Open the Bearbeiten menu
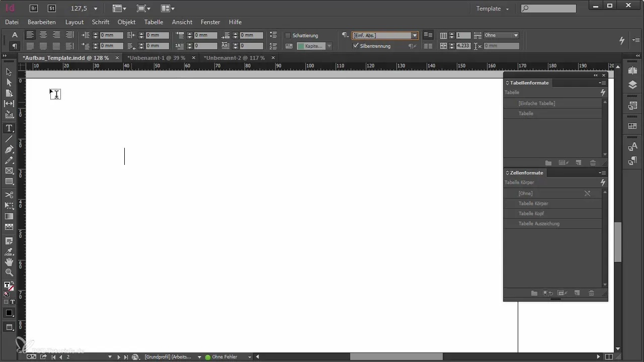Image resolution: width=644 pixels, height=362 pixels. point(42,22)
